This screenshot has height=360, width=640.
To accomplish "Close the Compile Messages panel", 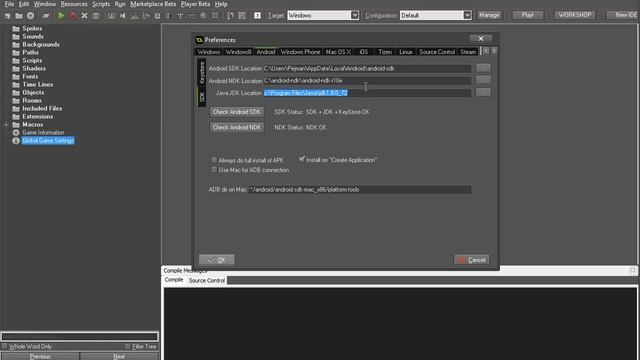I will click(632, 270).
